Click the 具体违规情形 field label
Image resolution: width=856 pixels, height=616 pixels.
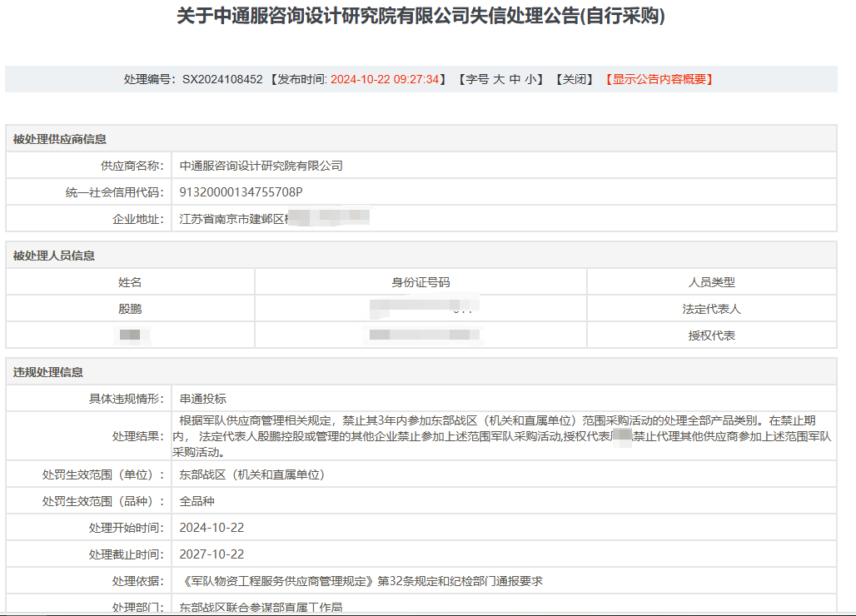tap(126, 399)
